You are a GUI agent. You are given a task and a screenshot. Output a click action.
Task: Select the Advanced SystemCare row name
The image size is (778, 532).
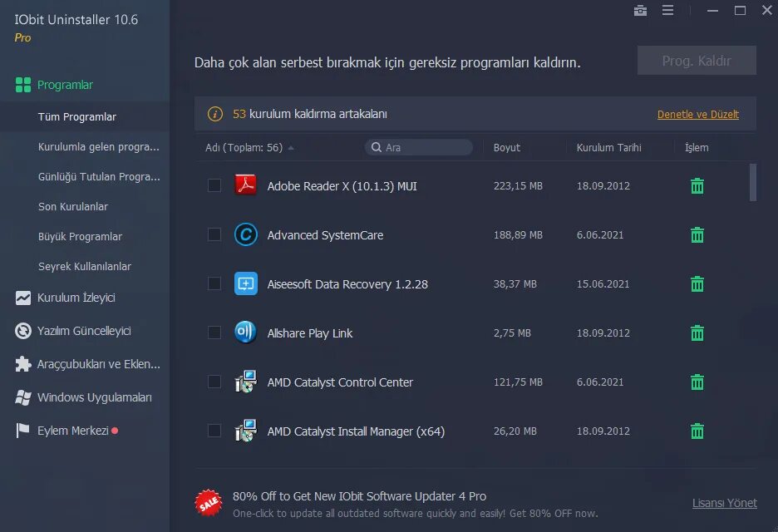[325, 235]
